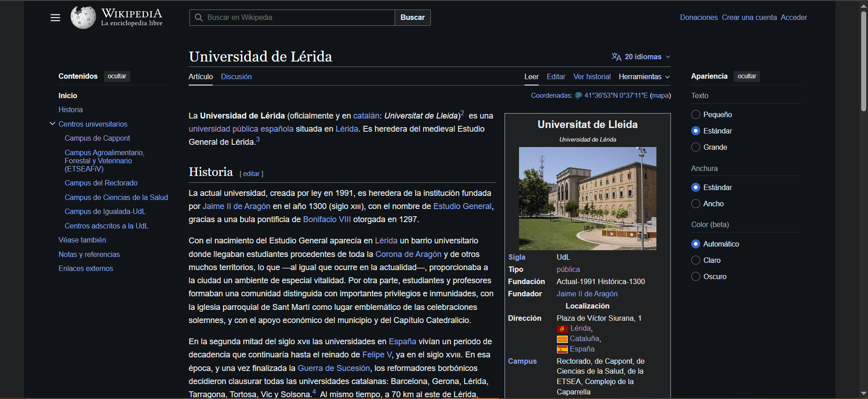Click the Wikipedia globe logo
Screen dimensions: 868x399
[x=83, y=18]
